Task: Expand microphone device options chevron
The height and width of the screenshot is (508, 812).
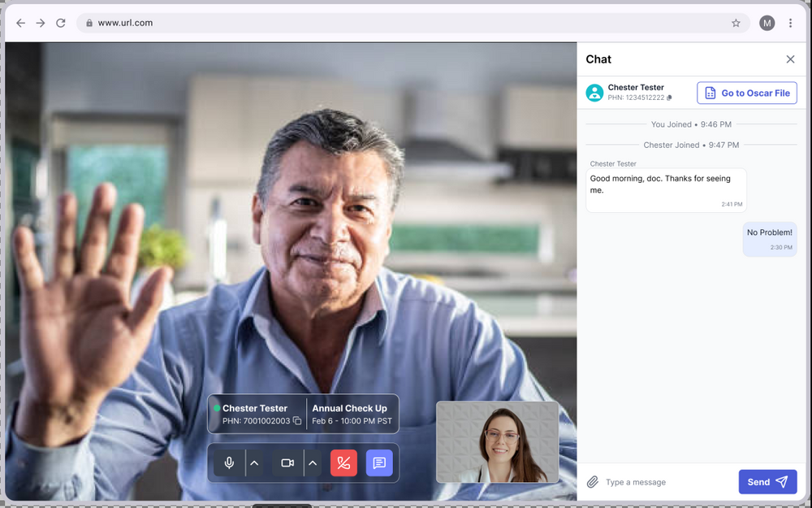Action: (254, 462)
